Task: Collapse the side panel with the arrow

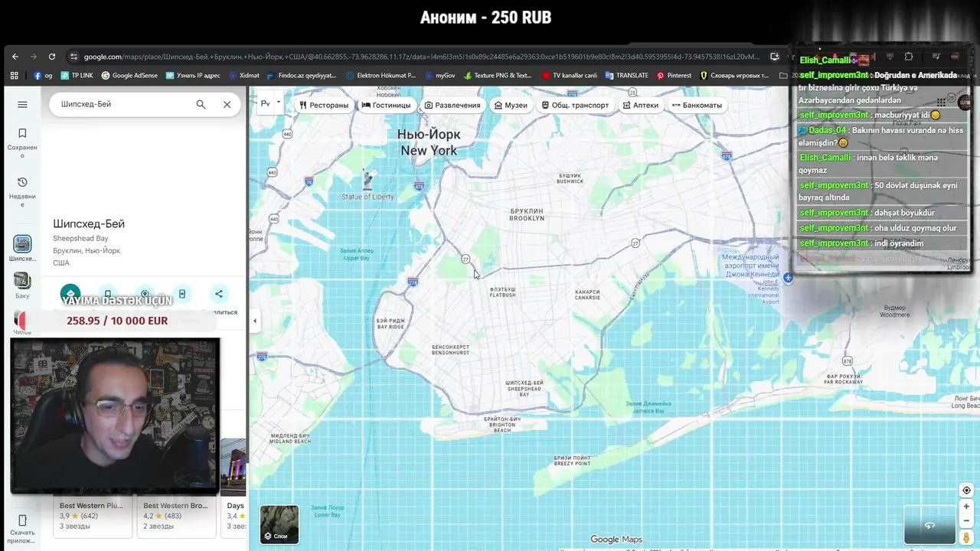Action: tap(255, 321)
